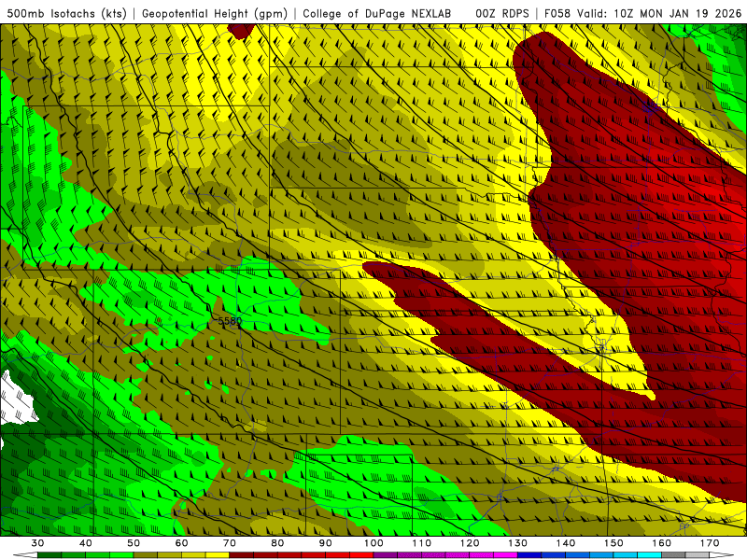Viewport: 747px width, 560px height.
Task: Click the legend value 150
Action: coord(614,543)
